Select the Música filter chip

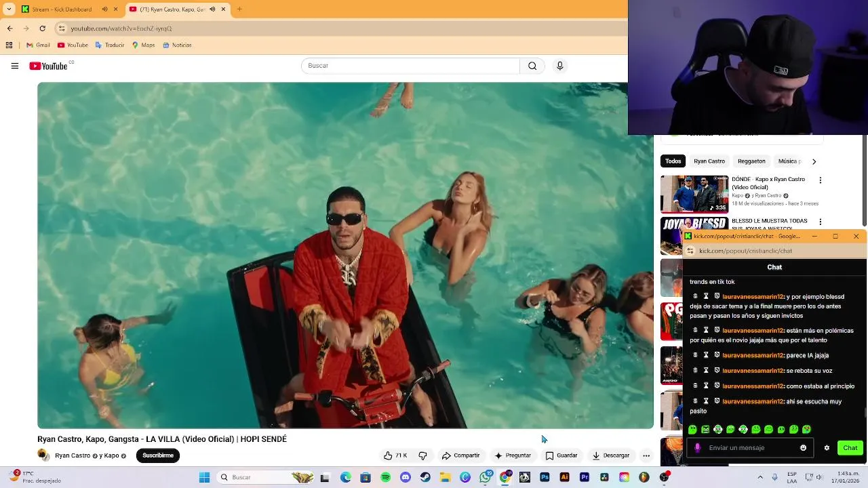point(789,161)
